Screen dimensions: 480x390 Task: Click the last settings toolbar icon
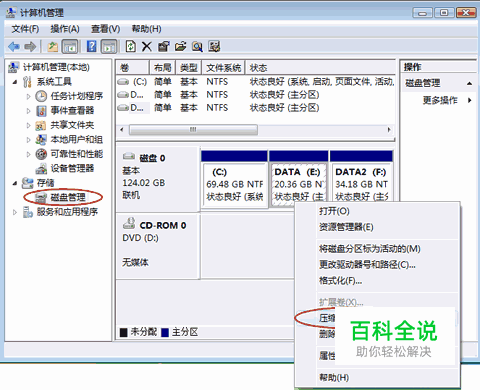[214, 47]
